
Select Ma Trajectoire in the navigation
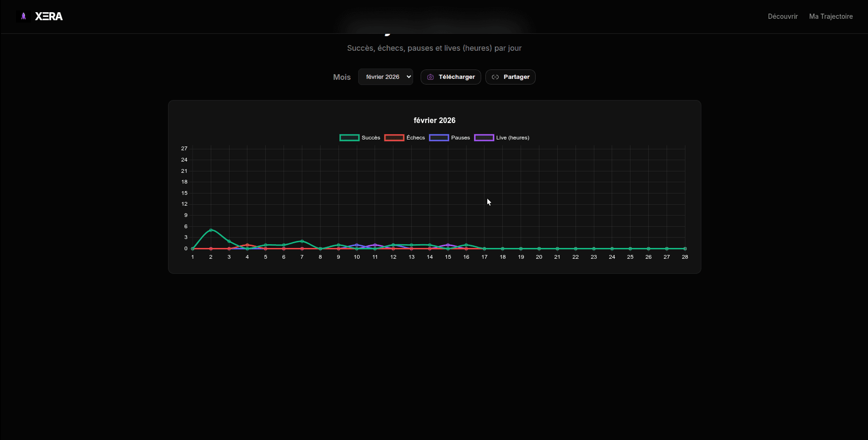tap(831, 16)
